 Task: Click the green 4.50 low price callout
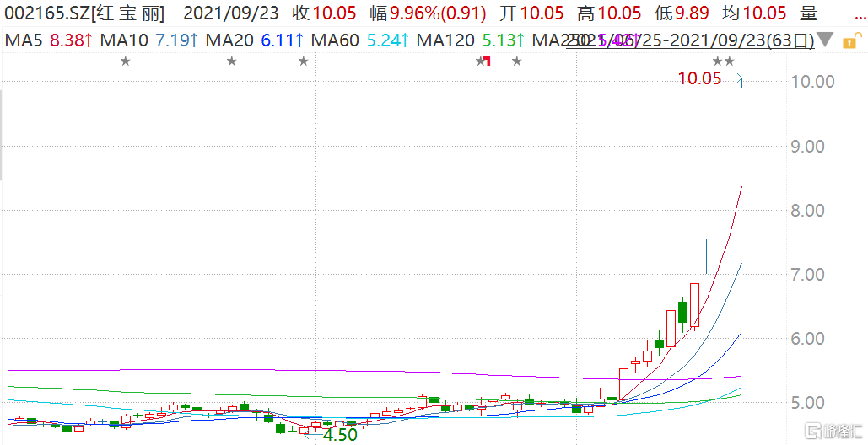[340, 435]
